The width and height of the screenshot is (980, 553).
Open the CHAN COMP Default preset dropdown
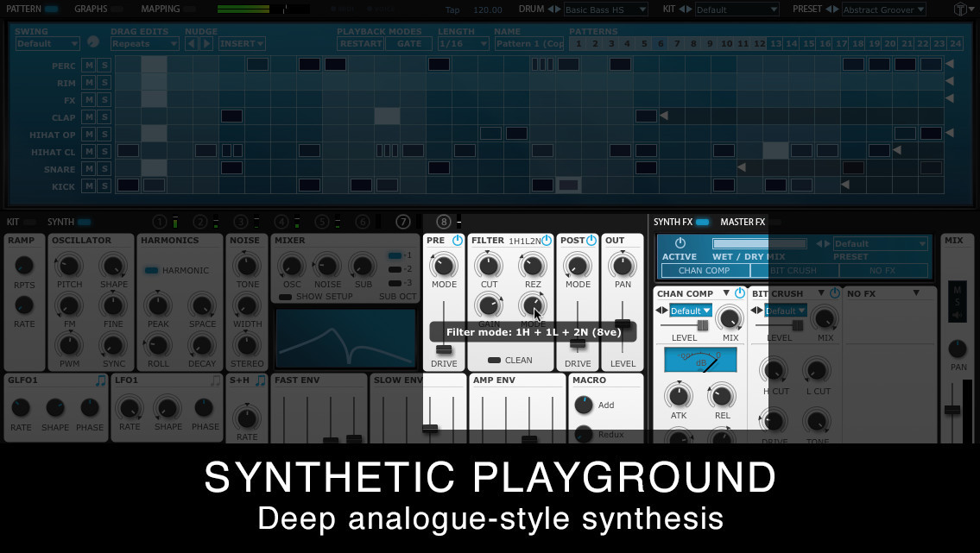[690, 311]
